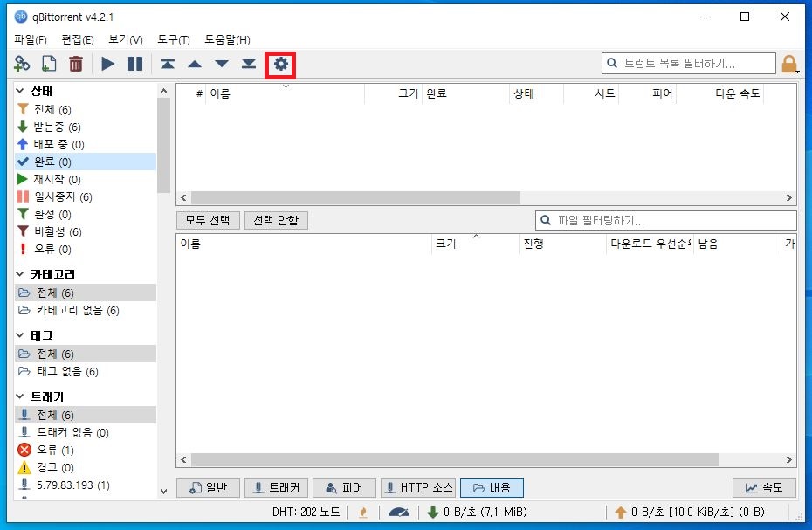Click the add torrent file icon
The width and height of the screenshot is (812, 530).
coord(49,64)
